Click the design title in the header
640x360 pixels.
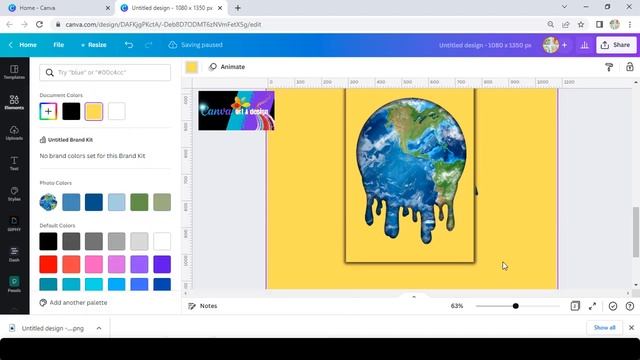[x=485, y=45]
